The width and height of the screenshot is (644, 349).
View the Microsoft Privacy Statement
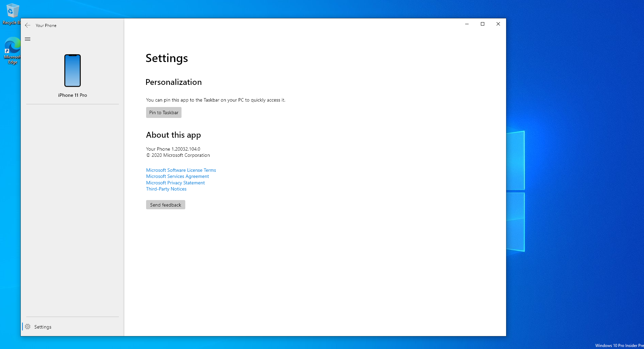click(175, 183)
